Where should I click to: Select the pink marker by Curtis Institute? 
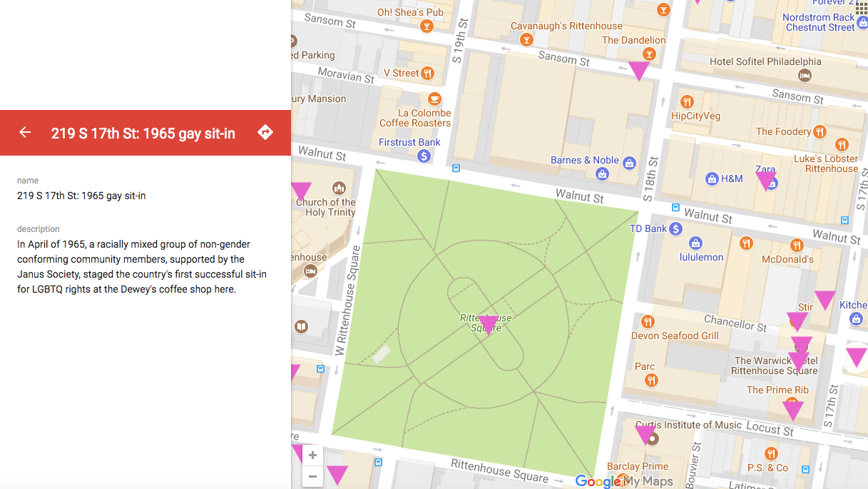(x=645, y=434)
